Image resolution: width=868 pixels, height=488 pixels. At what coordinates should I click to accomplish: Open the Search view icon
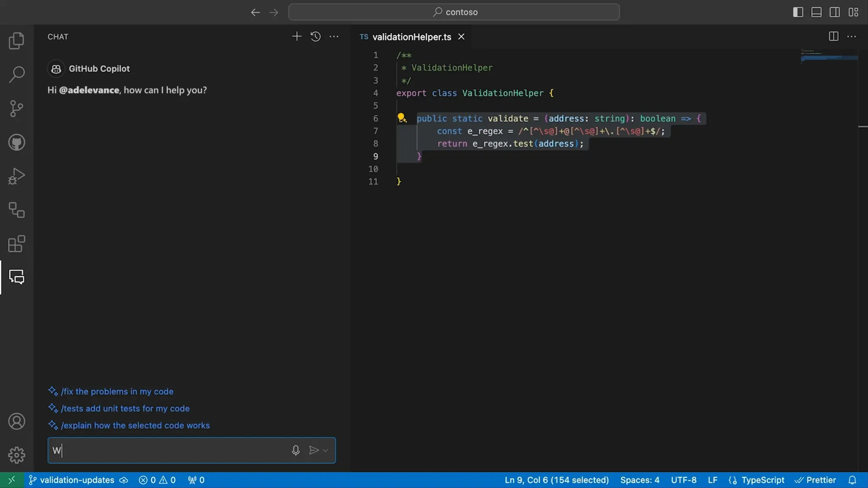(17, 75)
